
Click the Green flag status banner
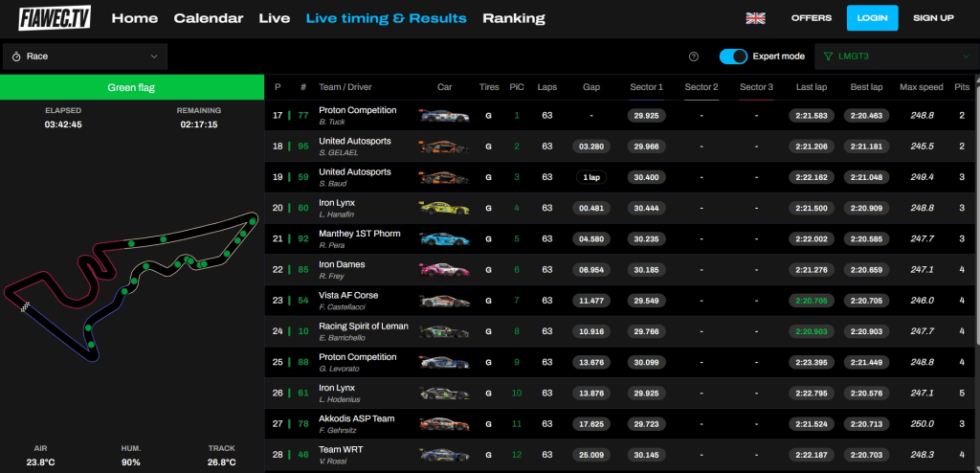[x=131, y=87]
